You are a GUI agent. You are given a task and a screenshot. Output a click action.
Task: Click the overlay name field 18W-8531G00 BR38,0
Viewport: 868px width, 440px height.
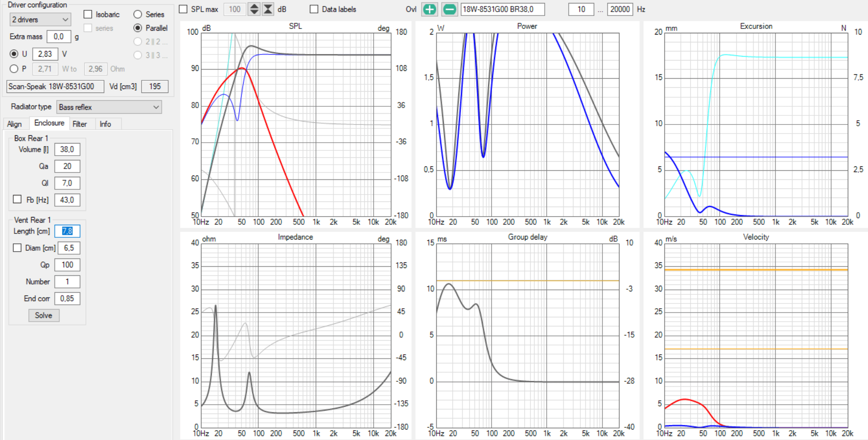point(502,9)
